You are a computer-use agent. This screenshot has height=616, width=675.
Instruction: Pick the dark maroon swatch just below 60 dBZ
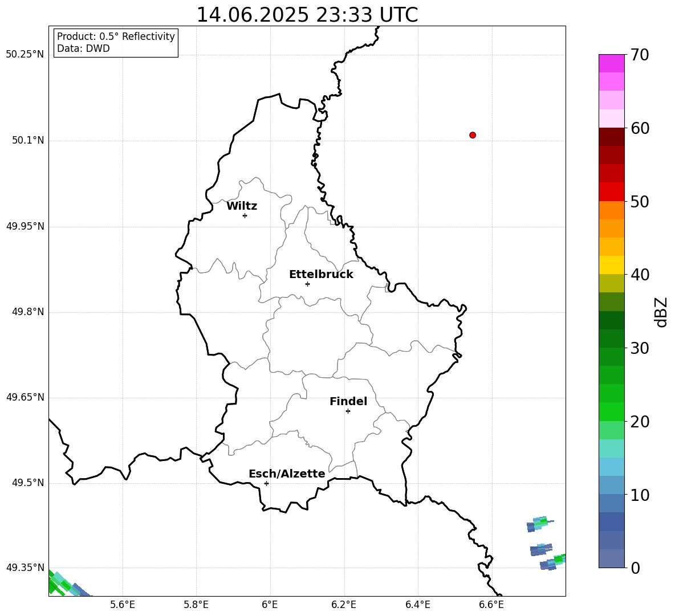pyautogui.click(x=612, y=137)
